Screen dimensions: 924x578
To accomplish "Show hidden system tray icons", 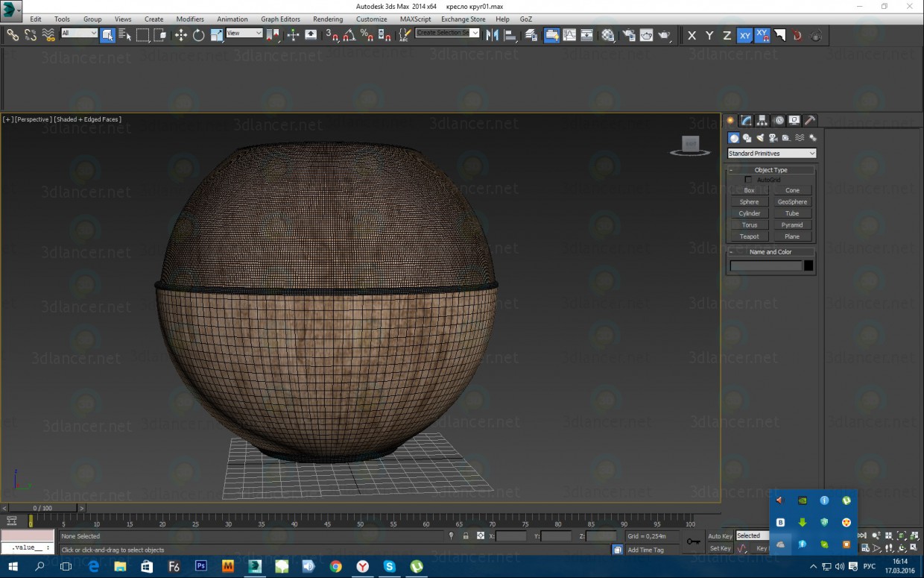I will [x=814, y=566].
